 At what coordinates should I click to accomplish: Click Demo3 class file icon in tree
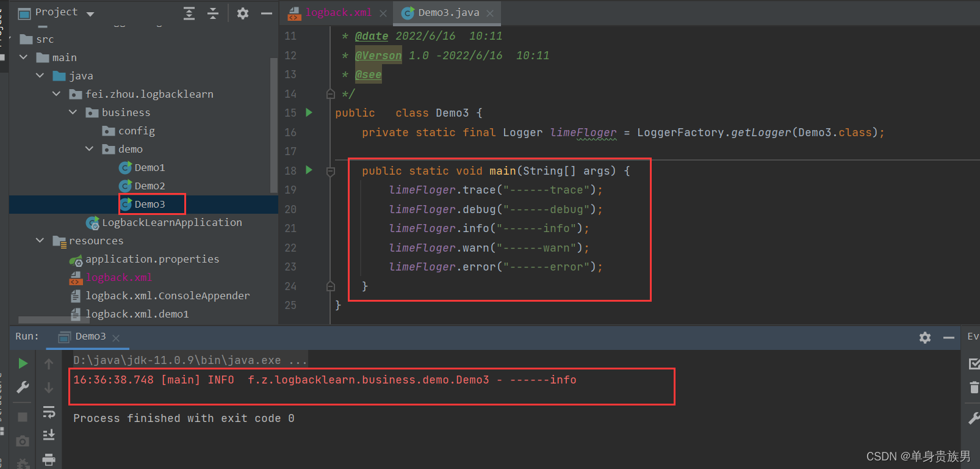point(125,204)
